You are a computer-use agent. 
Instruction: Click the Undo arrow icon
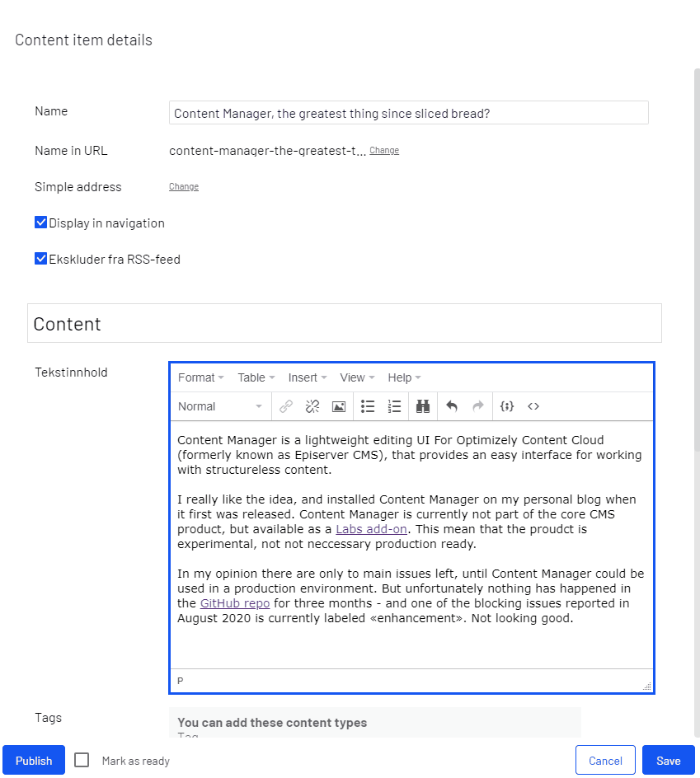click(451, 406)
